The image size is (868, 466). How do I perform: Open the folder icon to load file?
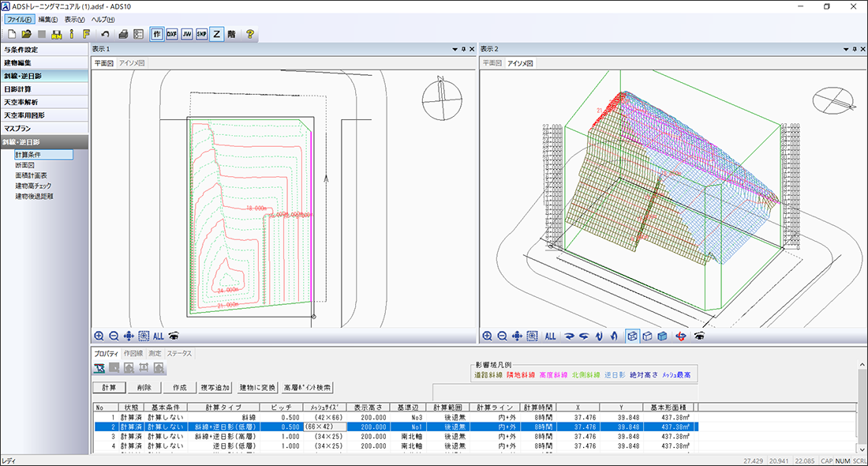[x=27, y=34]
